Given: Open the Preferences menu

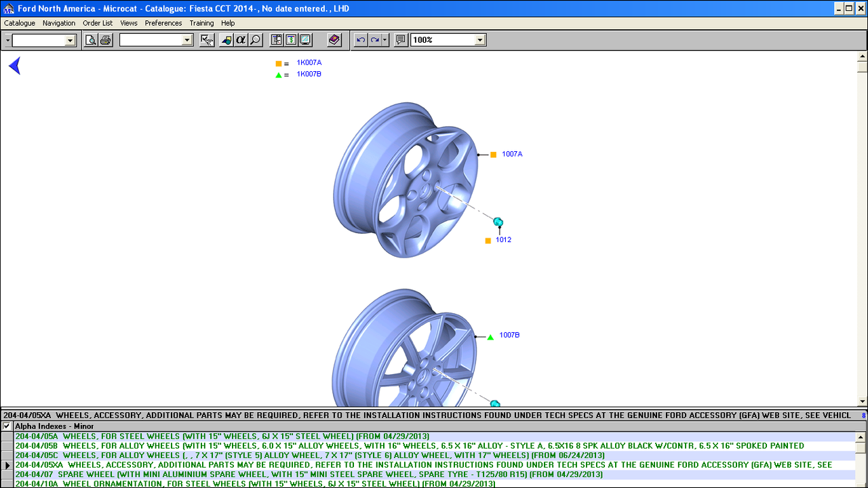Looking at the screenshot, I should point(163,23).
